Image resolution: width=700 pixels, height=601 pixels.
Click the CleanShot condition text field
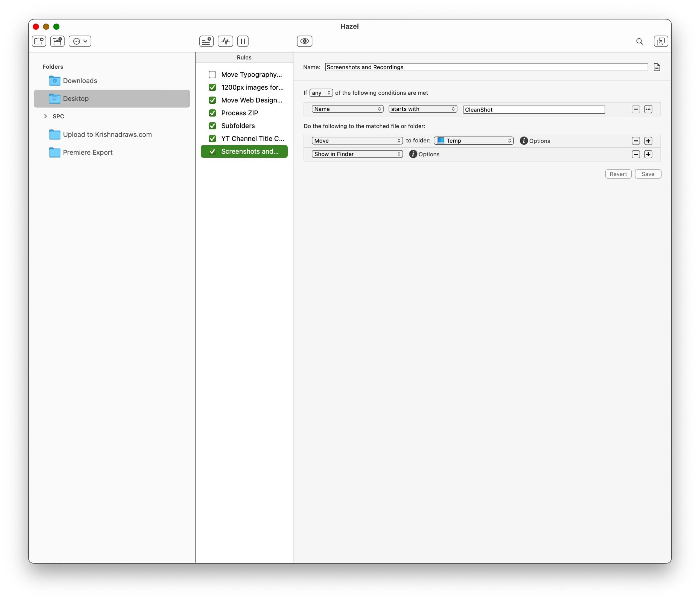pyautogui.click(x=533, y=109)
